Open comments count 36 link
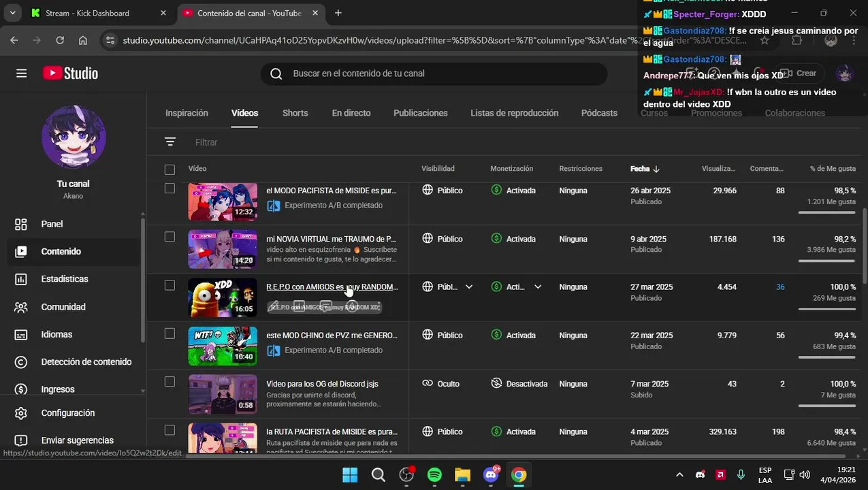The image size is (868, 490). (x=780, y=287)
